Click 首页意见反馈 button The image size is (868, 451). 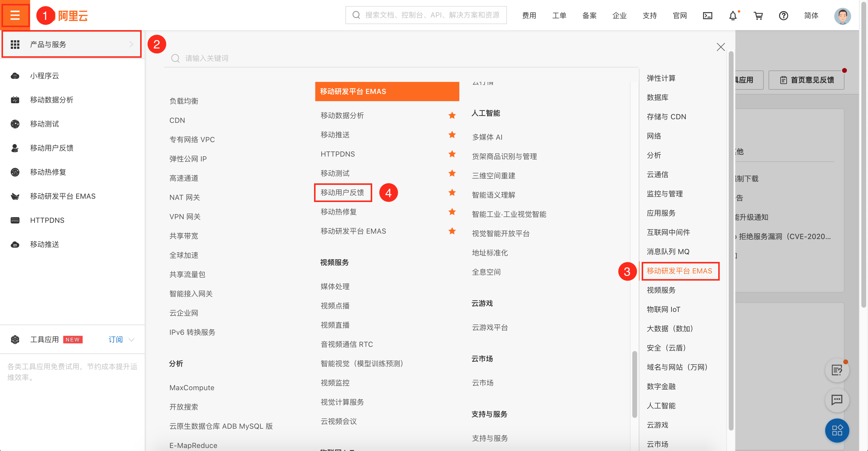coord(806,80)
